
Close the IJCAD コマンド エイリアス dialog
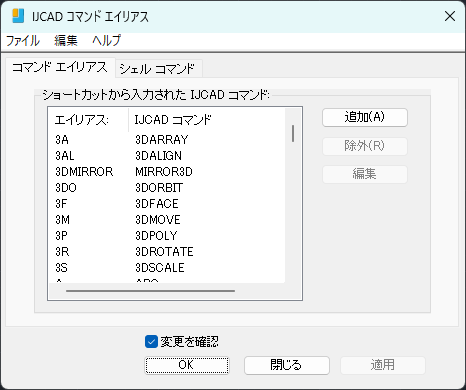(450, 16)
